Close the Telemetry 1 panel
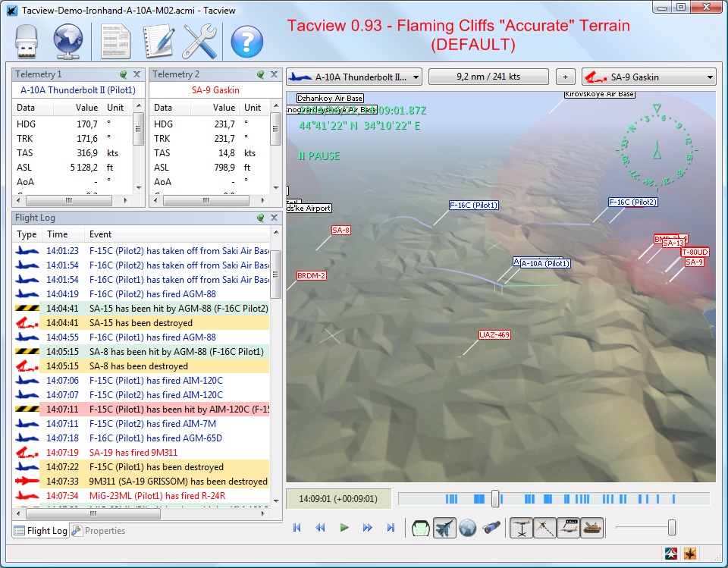Viewport: 728px width, 568px height. [137, 74]
